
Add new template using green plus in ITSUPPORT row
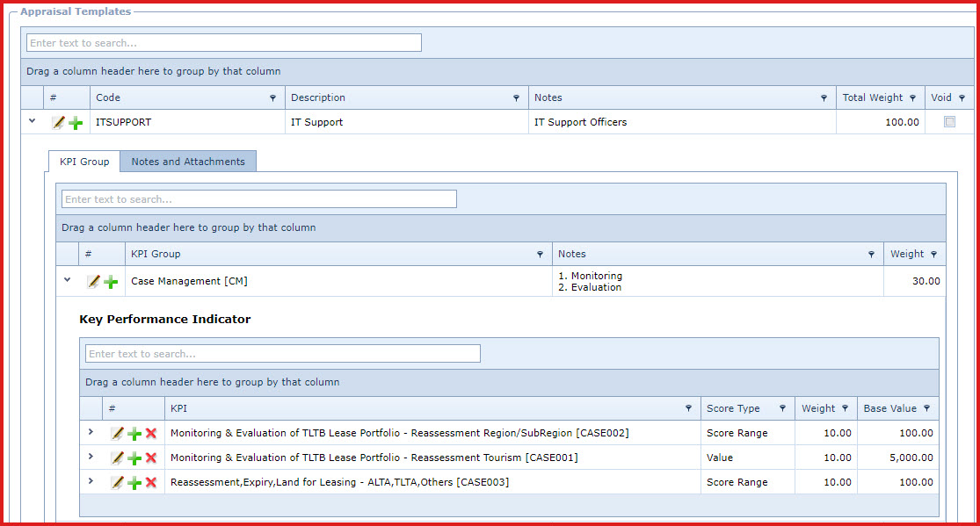point(76,123)
